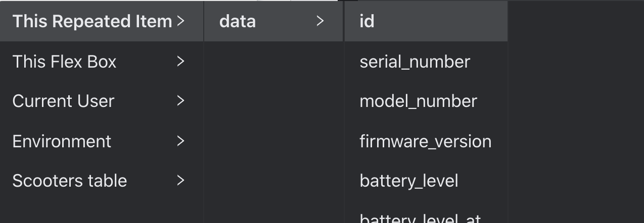Pick the model_number field
The height and width of the screenshot is (223, 644).
426,101
